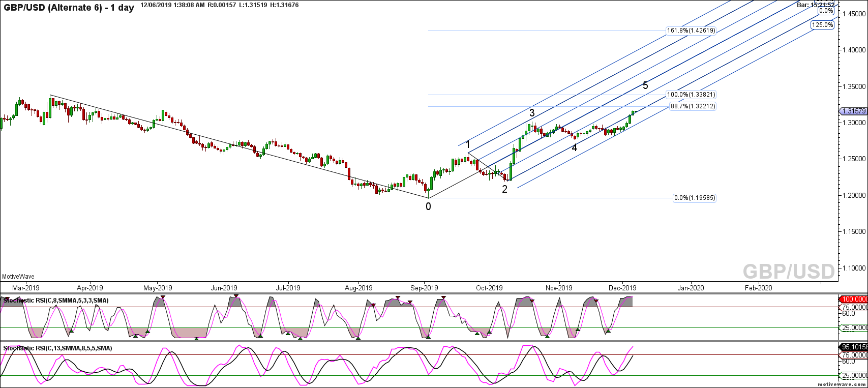Click Mar-2019 on the time axis
This screenshot has height=388, width=868.
[26, 287]
